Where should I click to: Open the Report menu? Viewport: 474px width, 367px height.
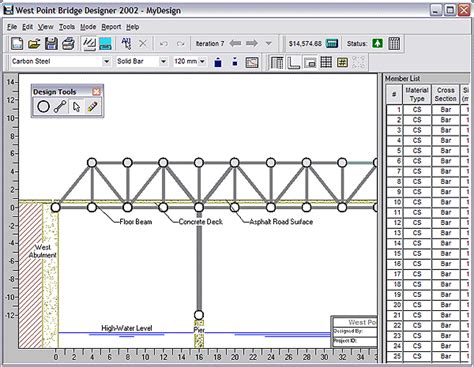[111, 27]
